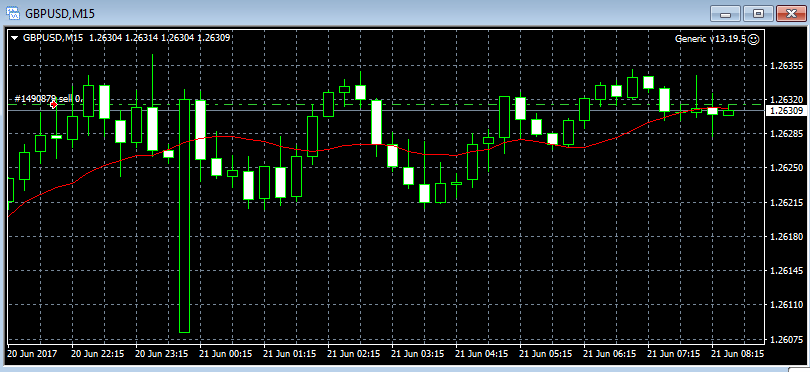The height and width of the screenshot is (372, 810).
Task: Click the red sell order arrow marker
Action: (x=53, y=104)
